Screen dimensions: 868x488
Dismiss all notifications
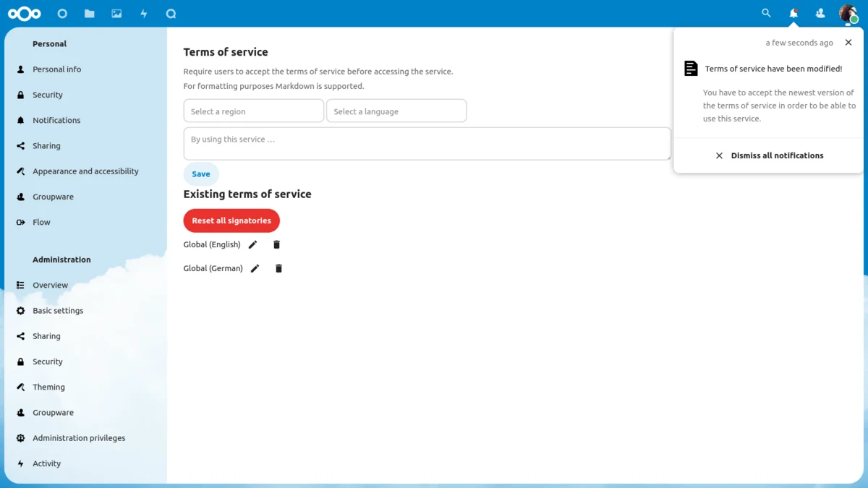769,155
